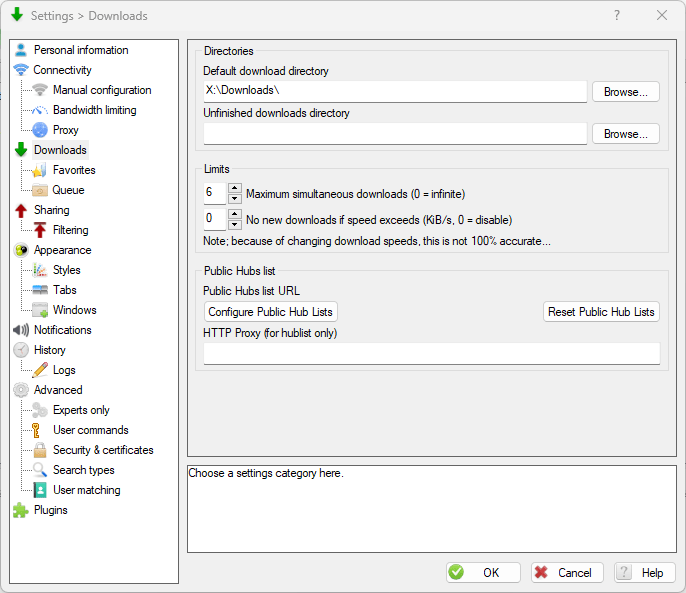Screen dimensions: 686x593
Task: Decrease maximum simultaneous downloads value
Action: tap(235, 199)
